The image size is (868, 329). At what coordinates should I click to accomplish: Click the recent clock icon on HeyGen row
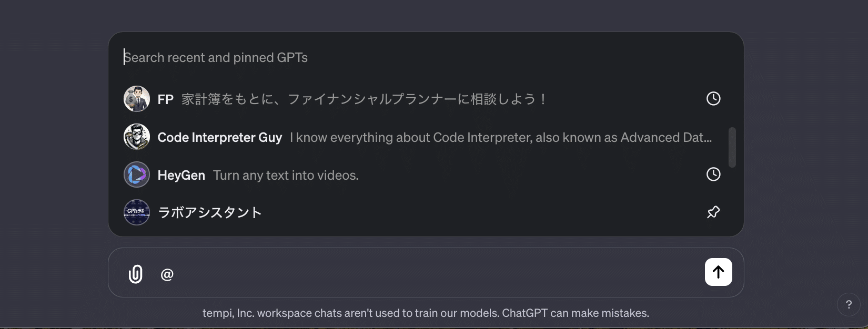713,174
